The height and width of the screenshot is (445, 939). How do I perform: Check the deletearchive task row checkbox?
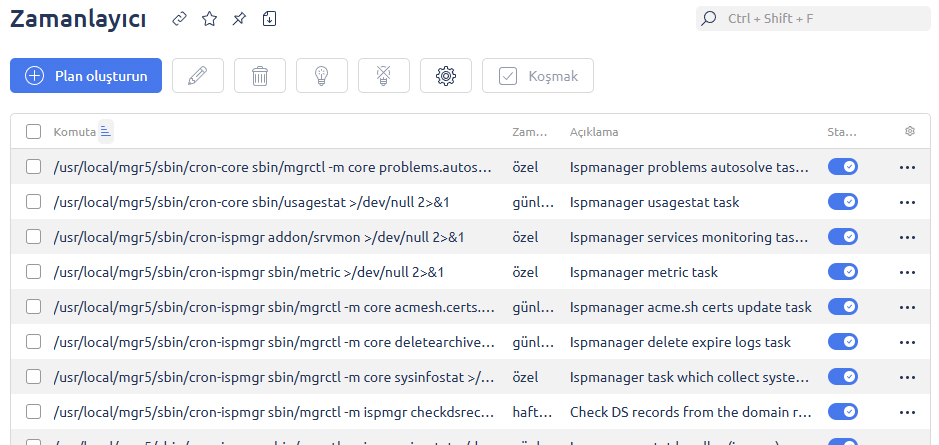coord(34,342)
